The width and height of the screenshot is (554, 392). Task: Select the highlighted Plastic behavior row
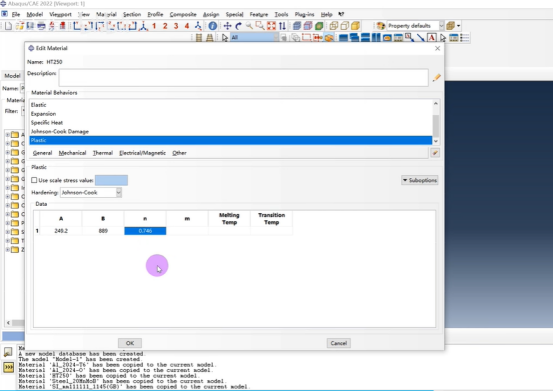pyautogui.click(x=230, y=140)
